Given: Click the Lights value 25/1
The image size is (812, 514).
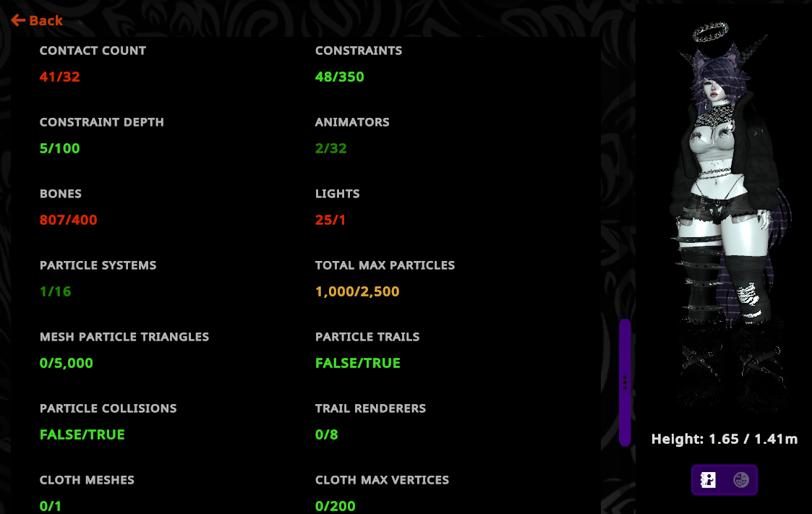Looking at the screenshot, I should 330,220.
